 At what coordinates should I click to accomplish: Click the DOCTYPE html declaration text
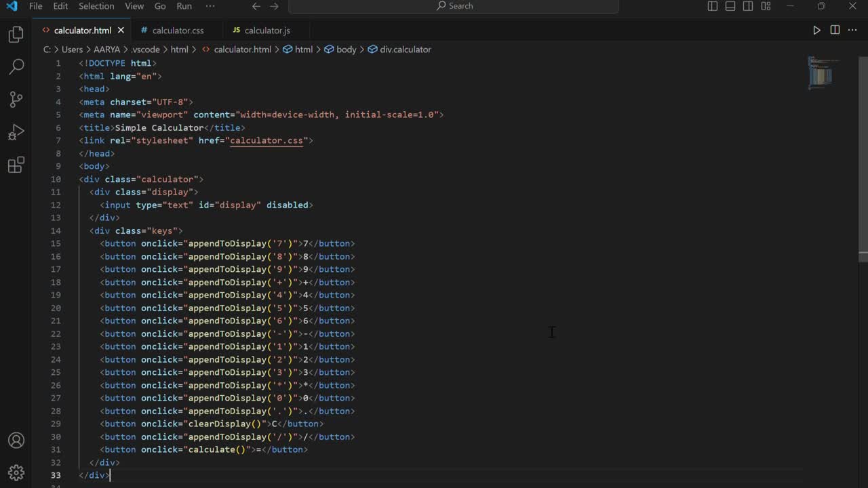[118, 63]
